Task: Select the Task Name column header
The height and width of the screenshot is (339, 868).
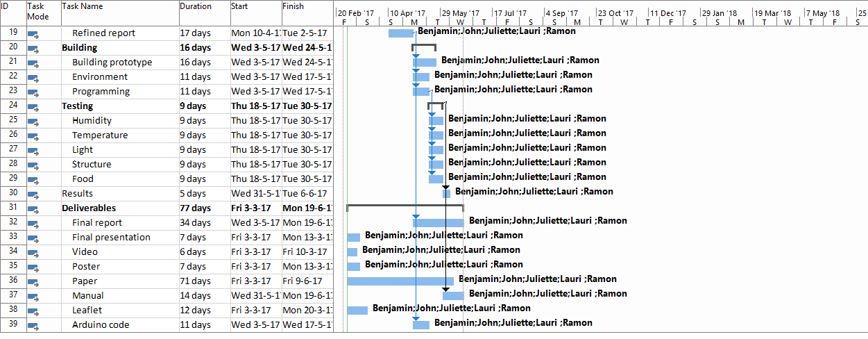Action: (119, 13)
